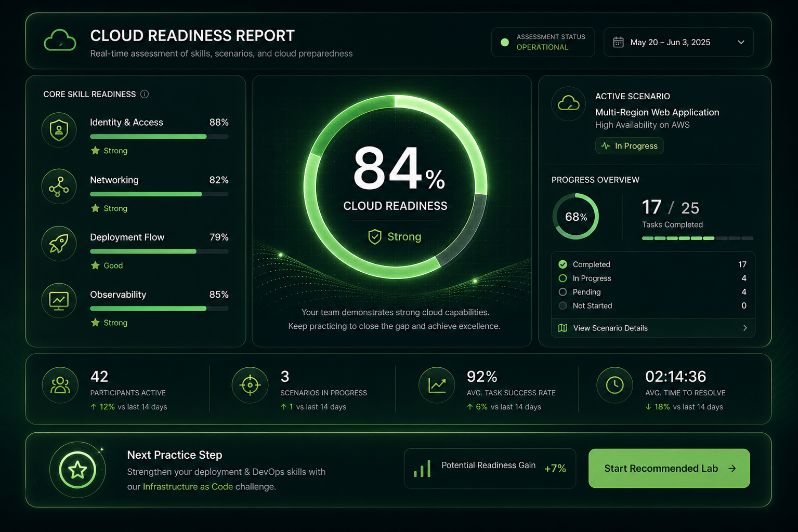Viewport: 798px width, 532px height.
Task: Click the cloud logo in the header
Action: tap(60, 40)
